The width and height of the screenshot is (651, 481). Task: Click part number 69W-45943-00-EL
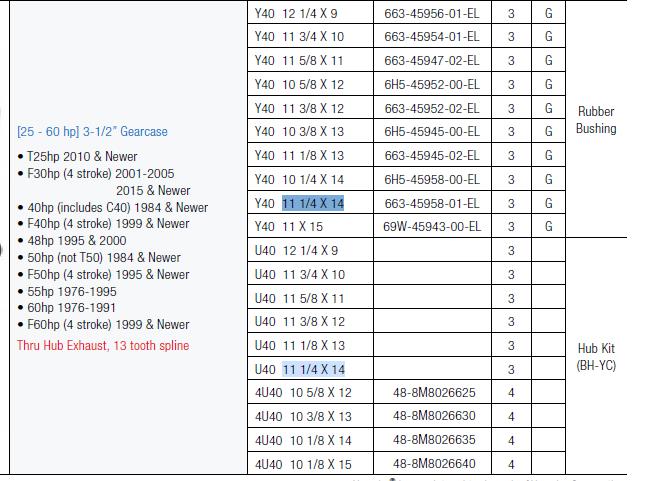pyautogui.click(x=431, y=227)
